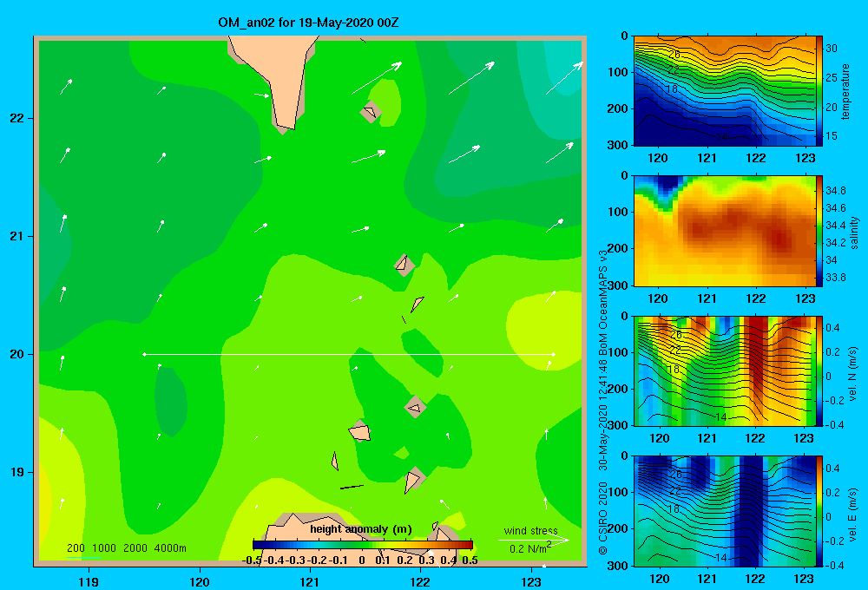Click the vertical 'temperature' axis label
Screen dimensions: 868x590
tap(845, 91)
